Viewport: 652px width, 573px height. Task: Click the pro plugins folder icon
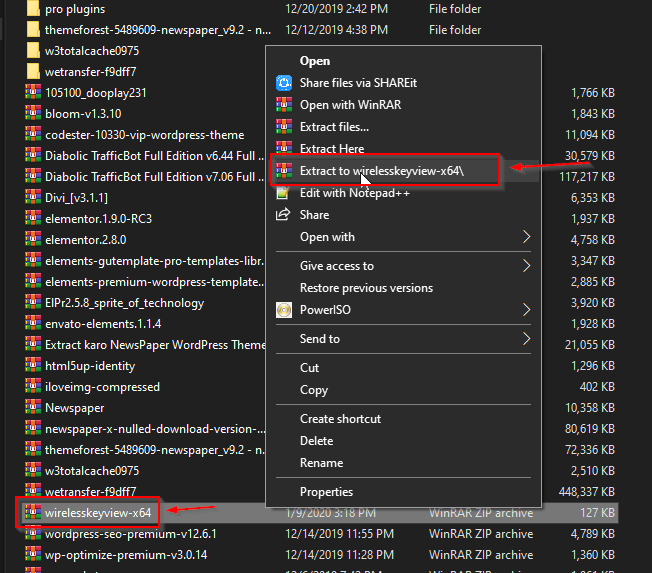click(34, 8)
